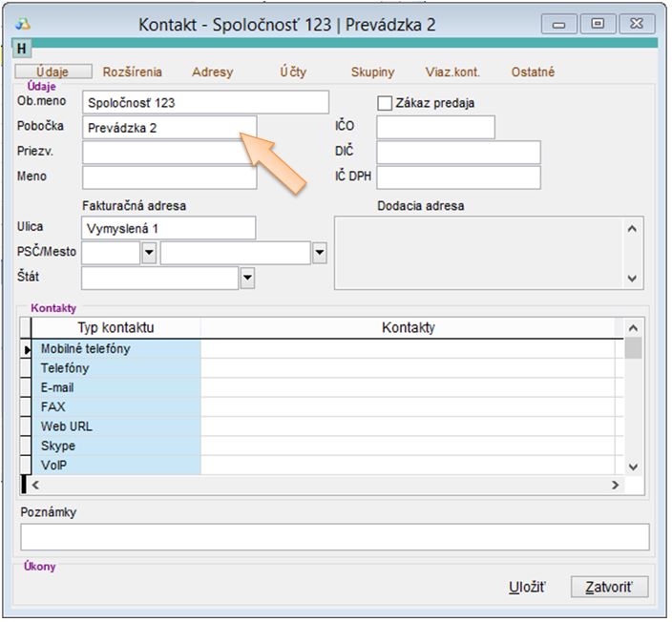The image size is (672, 622).
Task: Switch to the Rozšírenia tab
Action: click(x=132, y=73)
